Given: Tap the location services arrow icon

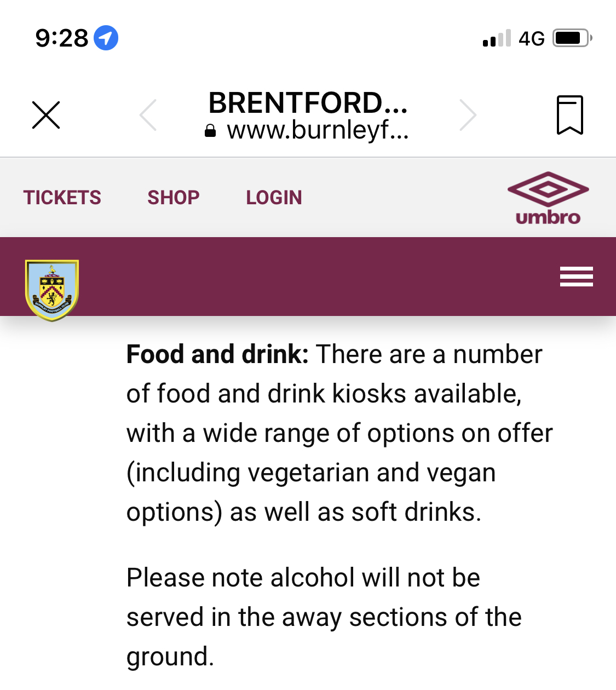Looking at the screenshot, I should coord(106,38).
